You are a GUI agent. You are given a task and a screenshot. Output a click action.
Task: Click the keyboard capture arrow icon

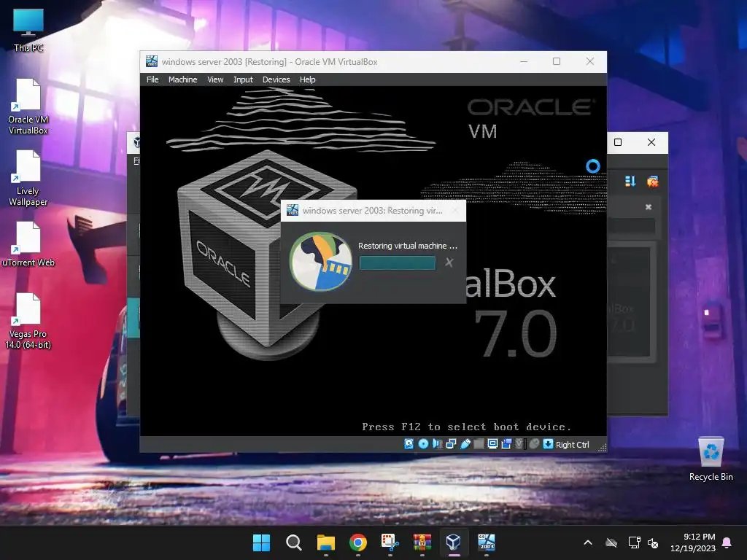[x=548, y=444]
